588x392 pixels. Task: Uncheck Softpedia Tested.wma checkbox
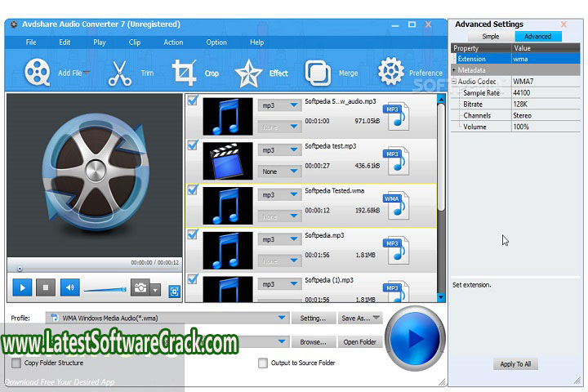coord(193,189)
